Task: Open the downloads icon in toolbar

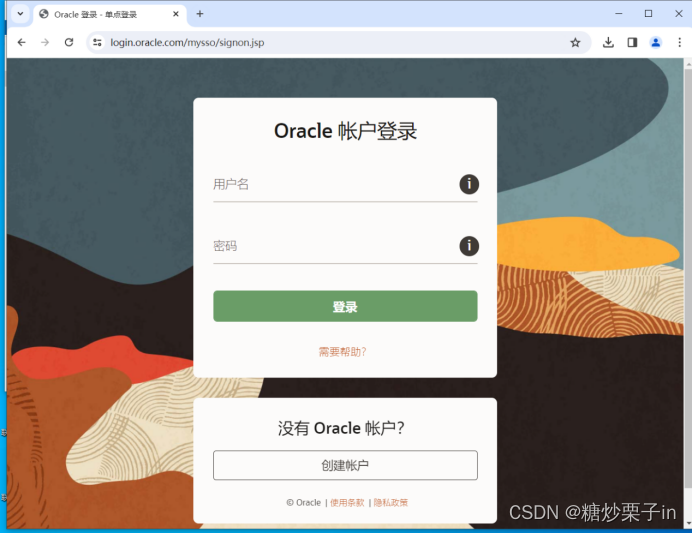Action: point(608,42)
